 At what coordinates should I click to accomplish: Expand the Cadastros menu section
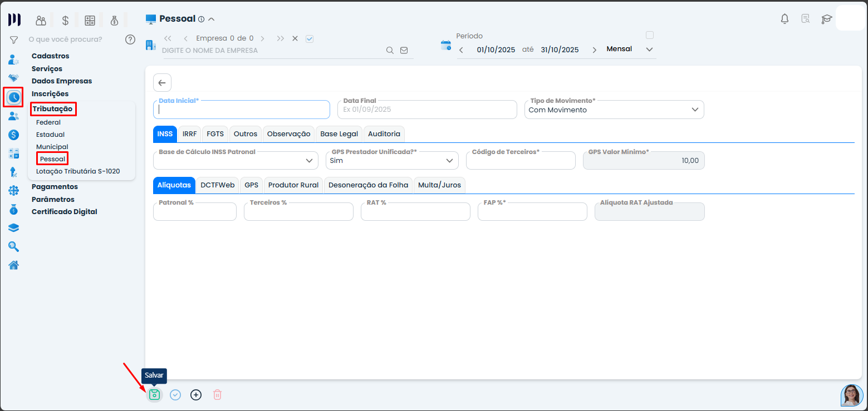(51, 56)
